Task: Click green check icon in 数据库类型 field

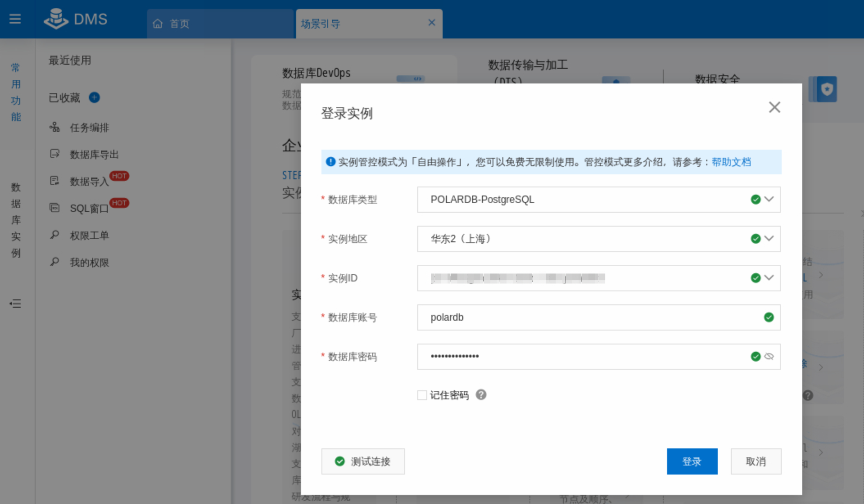Action: 756,199
